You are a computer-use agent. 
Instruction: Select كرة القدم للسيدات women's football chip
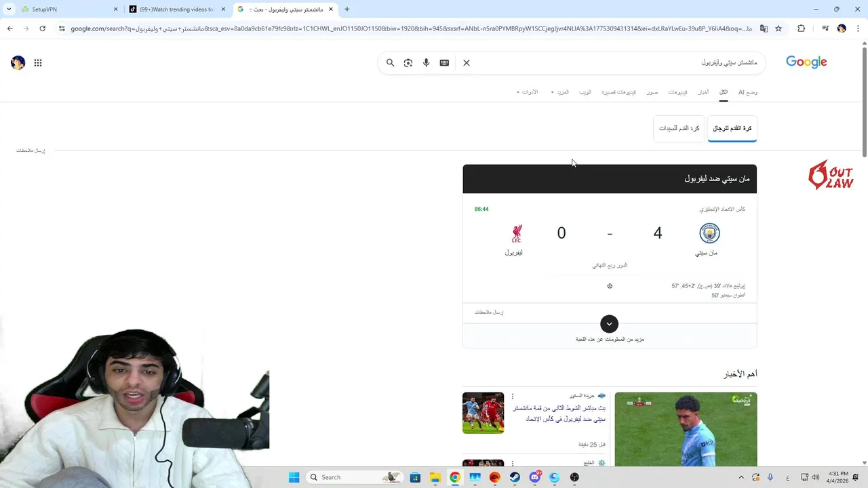679,128
